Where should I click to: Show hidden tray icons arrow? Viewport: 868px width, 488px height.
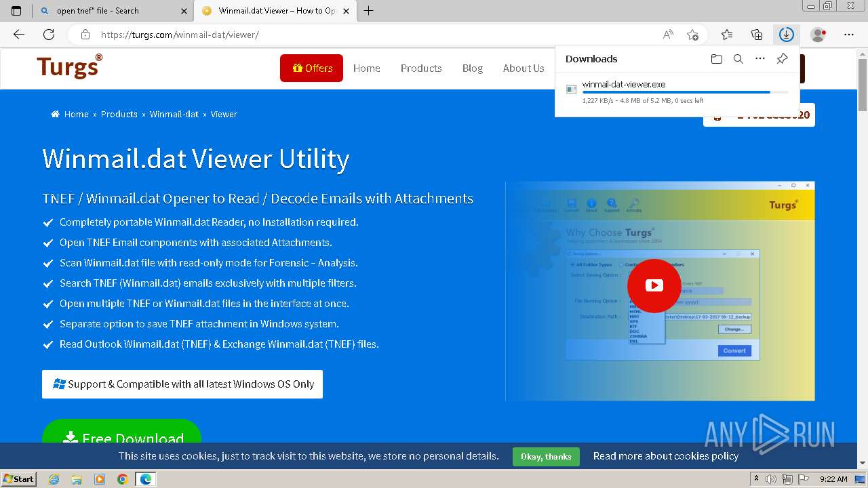(x=757, y=479)
